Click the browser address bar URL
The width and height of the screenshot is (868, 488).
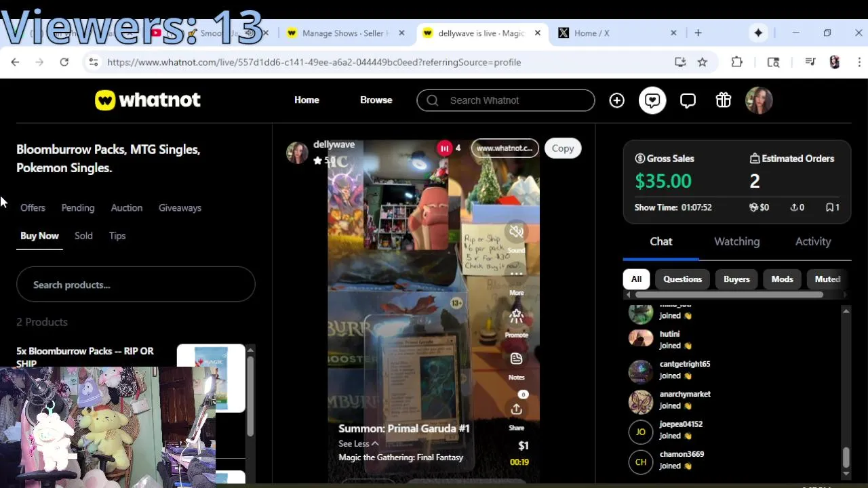[x=314, y=62]
